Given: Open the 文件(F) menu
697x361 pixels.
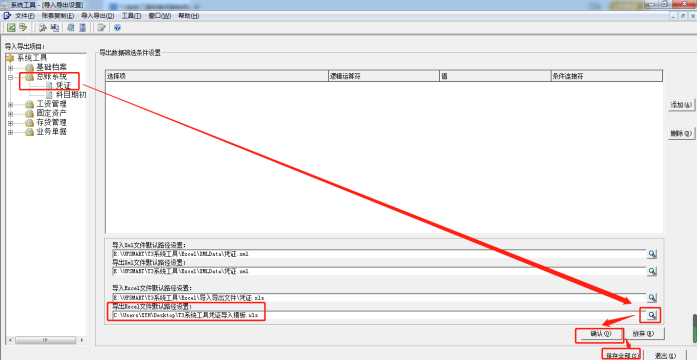Looking at the screenshot, I should point(24,16).
